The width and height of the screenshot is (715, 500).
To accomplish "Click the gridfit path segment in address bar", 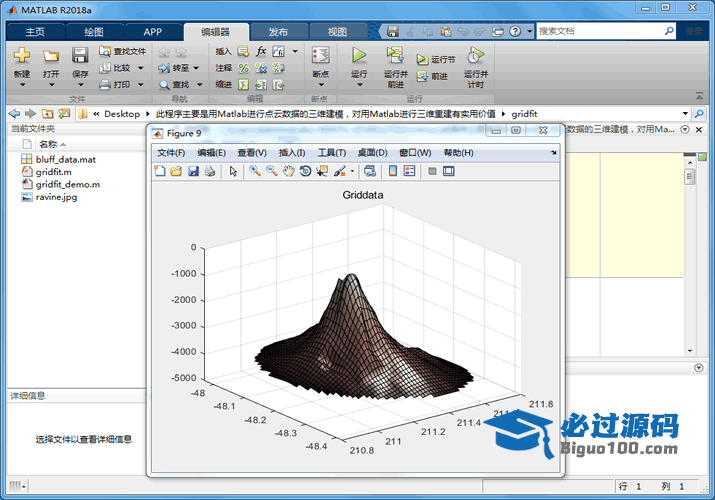I will pos(524,113).
